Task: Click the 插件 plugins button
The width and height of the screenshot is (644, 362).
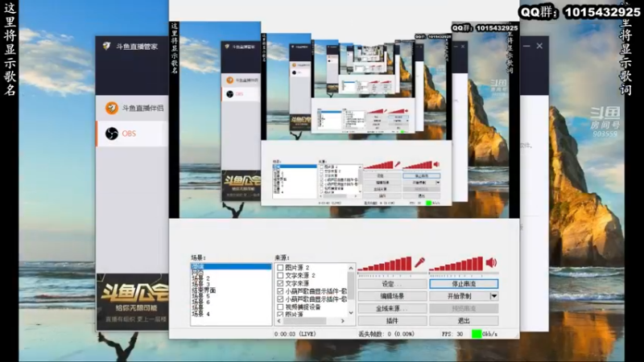Action: point(392,320)
